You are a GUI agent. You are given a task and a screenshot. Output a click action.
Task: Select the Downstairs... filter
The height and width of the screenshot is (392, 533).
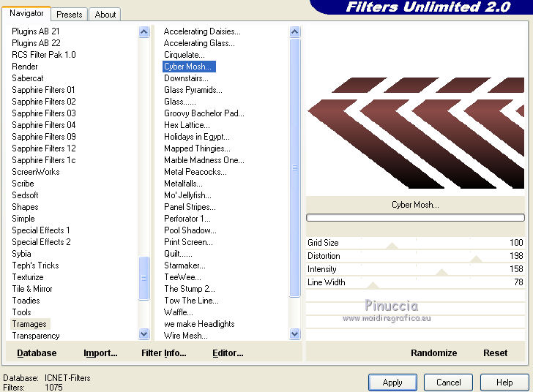pyautogui.click(x=186, y=78)
